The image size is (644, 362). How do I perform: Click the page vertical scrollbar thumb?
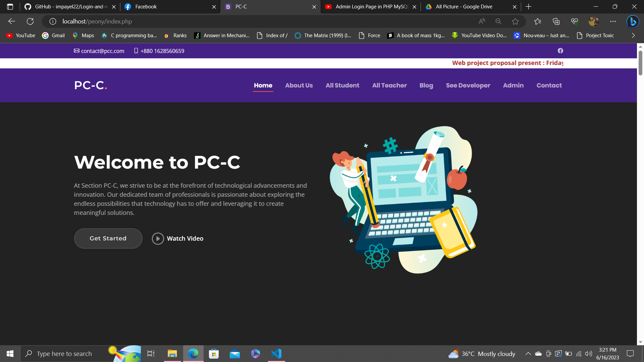[640, 63]
